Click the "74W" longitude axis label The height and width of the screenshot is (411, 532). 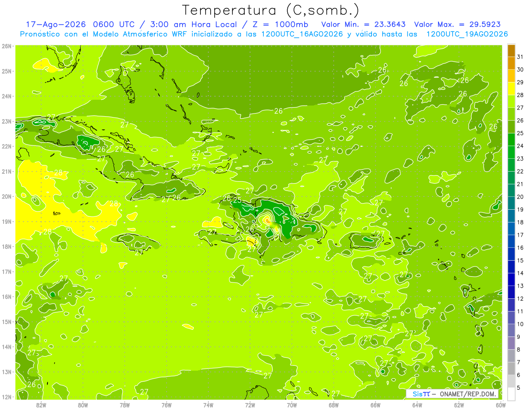[208, 405]
